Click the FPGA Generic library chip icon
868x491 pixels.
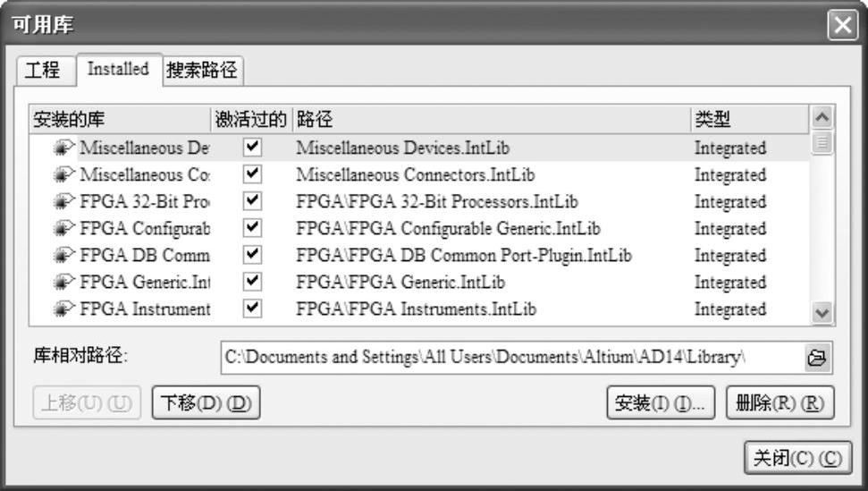coord(65,283)
